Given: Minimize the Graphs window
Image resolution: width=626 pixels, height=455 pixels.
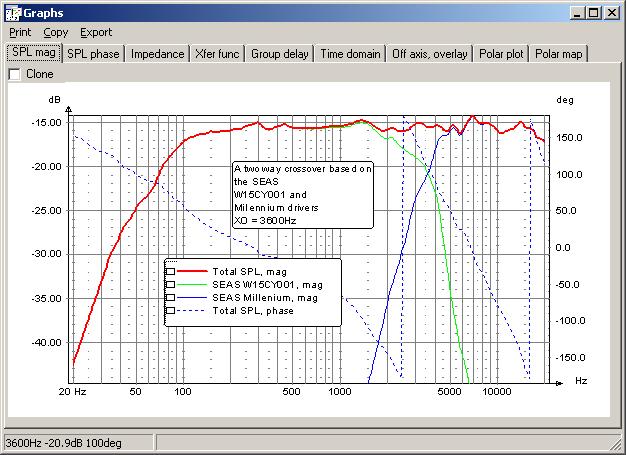Looking at the screenshot, I should tap(576, 13).
